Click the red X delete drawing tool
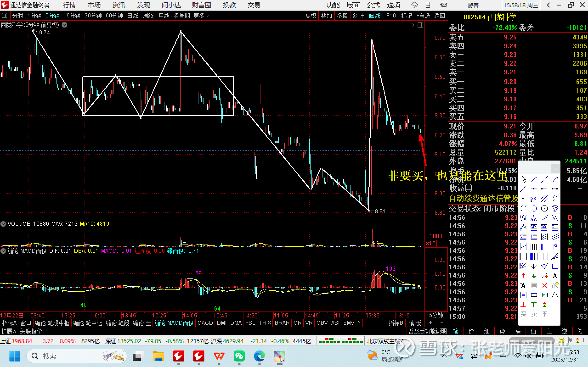 click(545, 285)
